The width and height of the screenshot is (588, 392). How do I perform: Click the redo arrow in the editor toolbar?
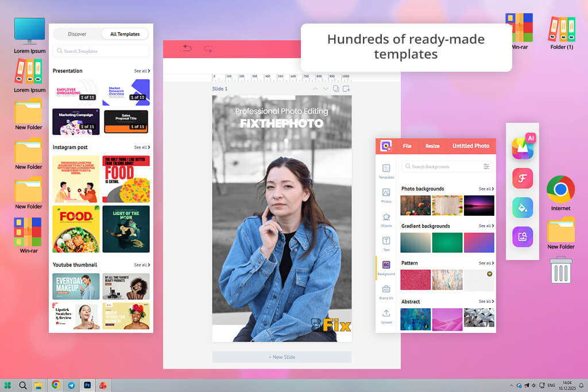208,49
